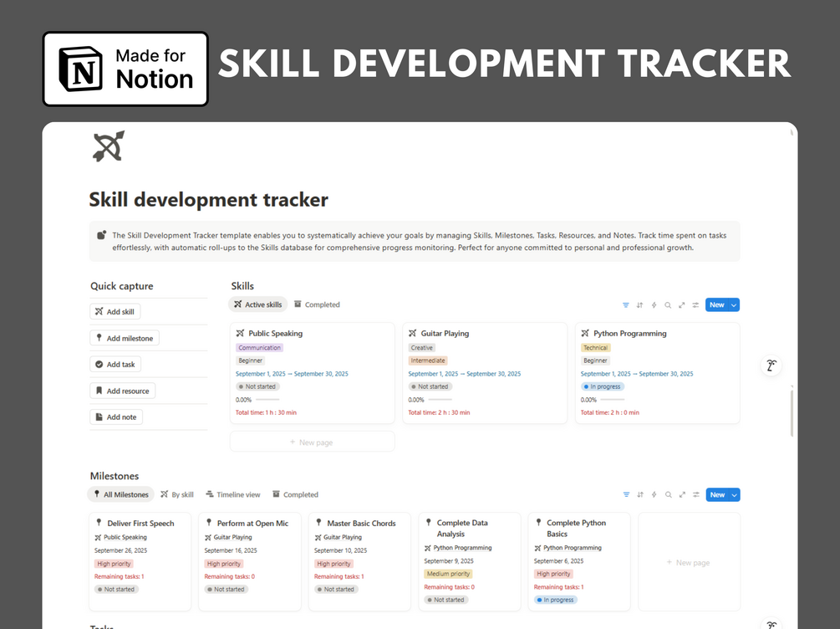The width and height of the screenshot is (840, 629).
Task: Open dropdown arrow next to Skills New button
Action: 733,305
